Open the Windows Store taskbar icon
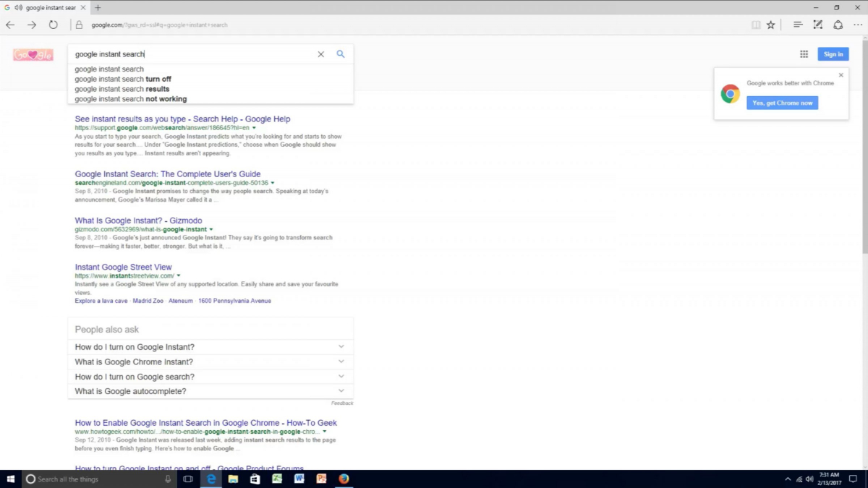868x488 pixels. pos(255,479)
